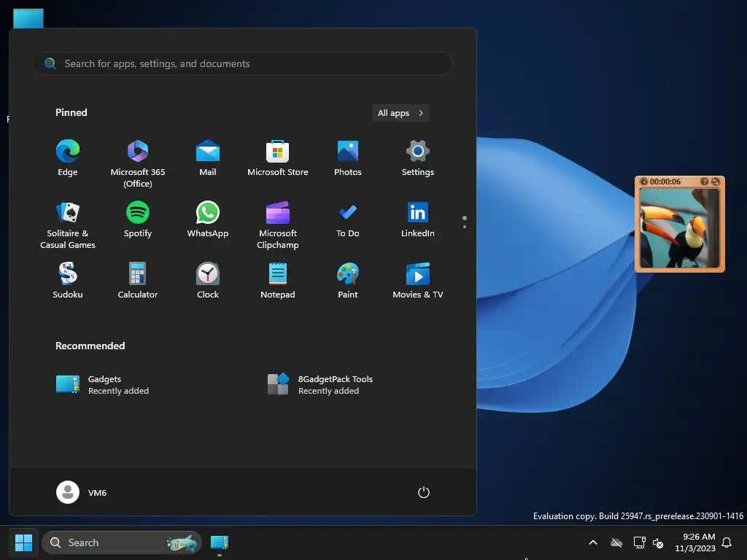This screenshot has width=747, height=560.
Task: Launch WhatsApp
Action: tap(208, 219)
